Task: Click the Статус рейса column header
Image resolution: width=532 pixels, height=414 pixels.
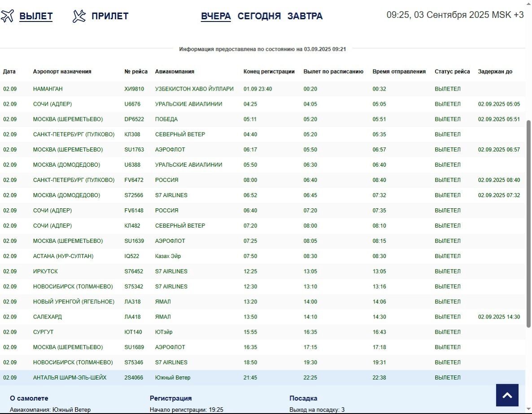Action: pos(452,72)
